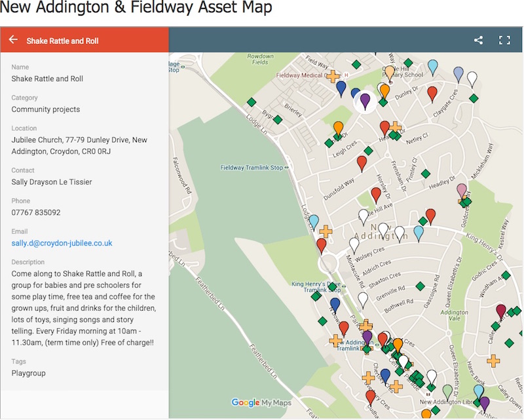
Task: Select the green diamond near Windham Ave
Action: [506, 276]
